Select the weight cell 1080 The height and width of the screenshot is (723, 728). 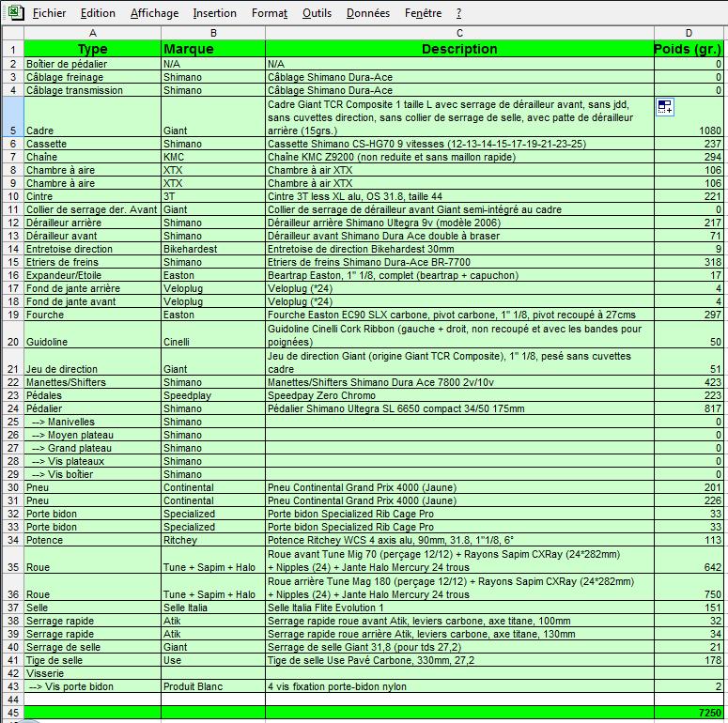pyautogui.click(x=689, y=116)
